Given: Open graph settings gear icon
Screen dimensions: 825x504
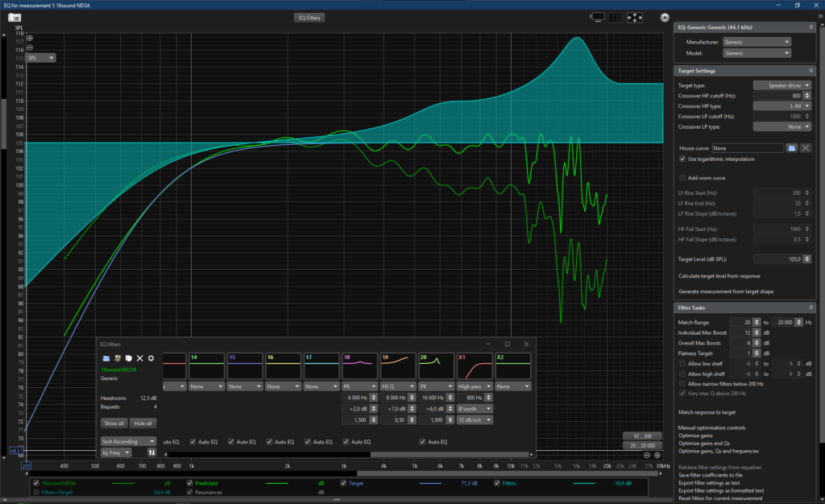Looking at the screenshot, I should [x=665, y=17].
